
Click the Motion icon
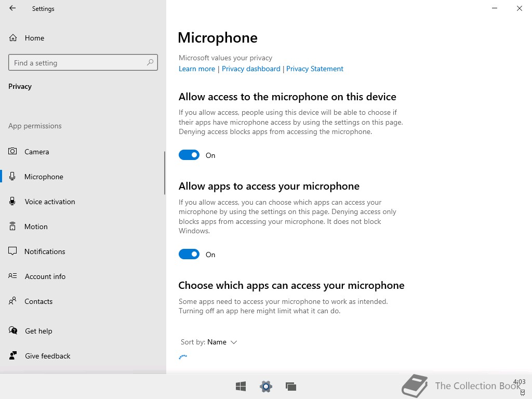click(12, 226)
